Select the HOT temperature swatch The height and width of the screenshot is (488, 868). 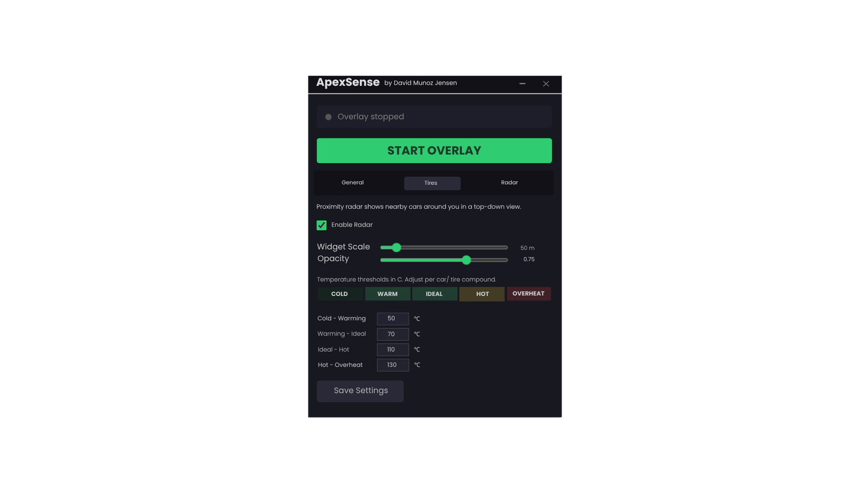pyautogui.click(x=481, y=293)
